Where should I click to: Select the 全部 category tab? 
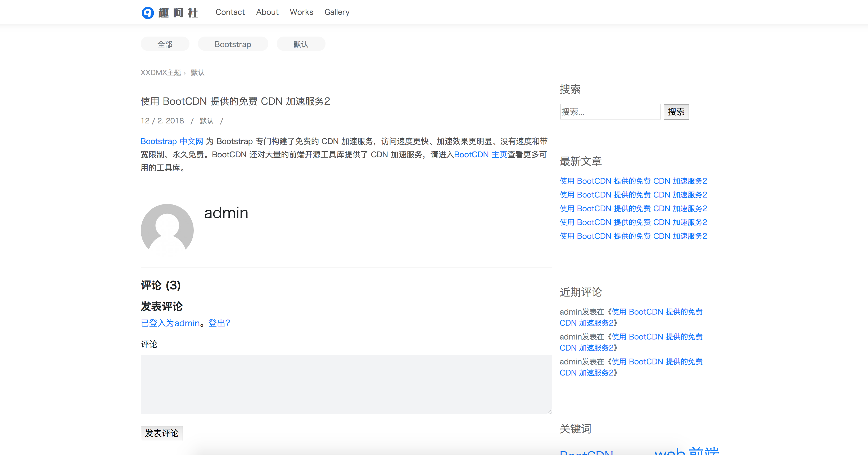[x=165, y=44]
